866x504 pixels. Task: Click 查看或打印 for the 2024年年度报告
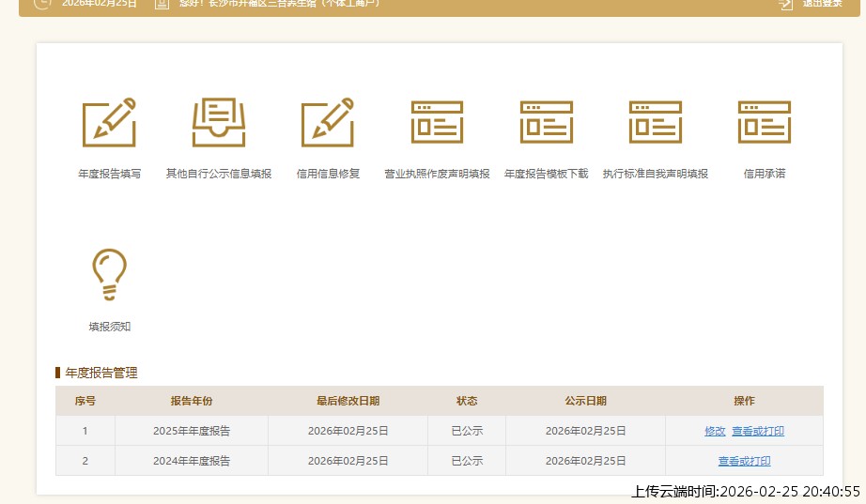click(x=744, y=461)
